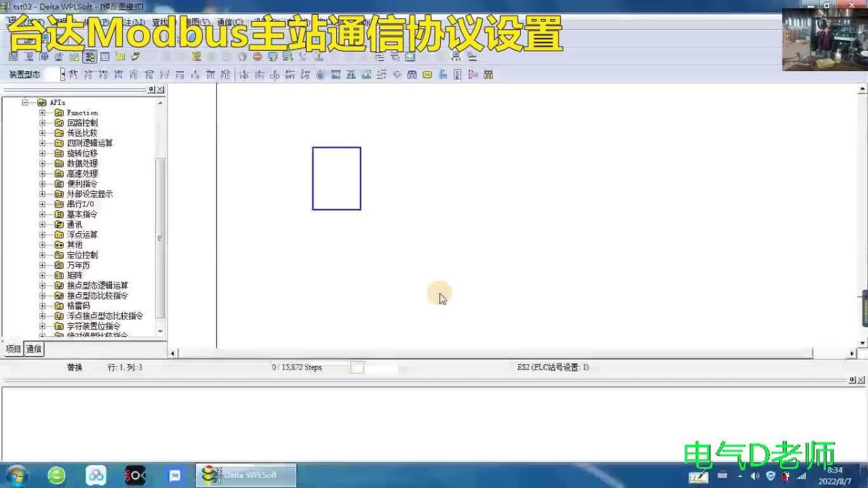Toggle pin on the bottom output panel
The width and height of the screenshot is (868, 488).
coord(852,381)
